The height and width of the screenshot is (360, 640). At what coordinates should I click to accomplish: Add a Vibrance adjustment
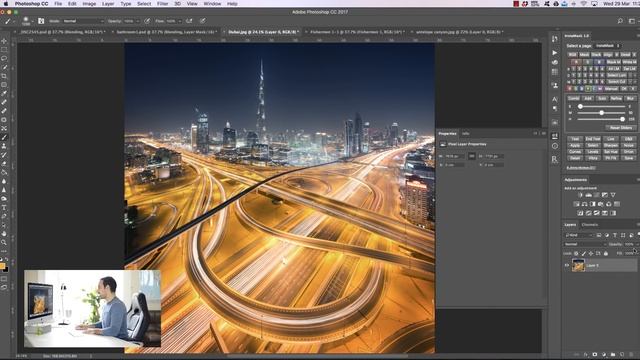coord(613,195)
